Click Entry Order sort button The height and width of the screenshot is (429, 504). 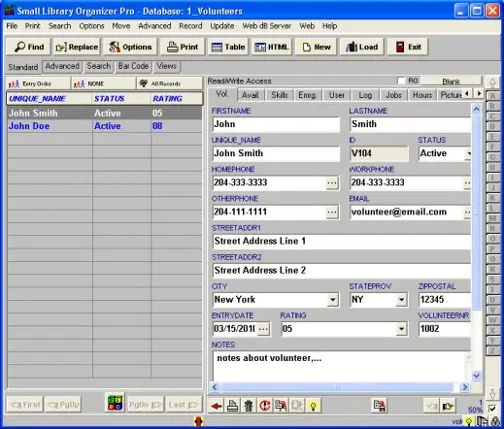38,83
